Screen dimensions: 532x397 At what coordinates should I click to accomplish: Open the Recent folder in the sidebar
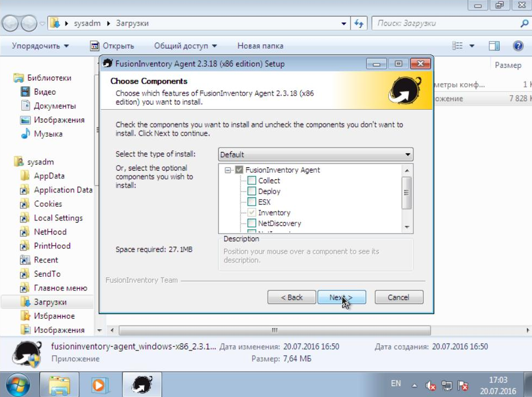39,260
